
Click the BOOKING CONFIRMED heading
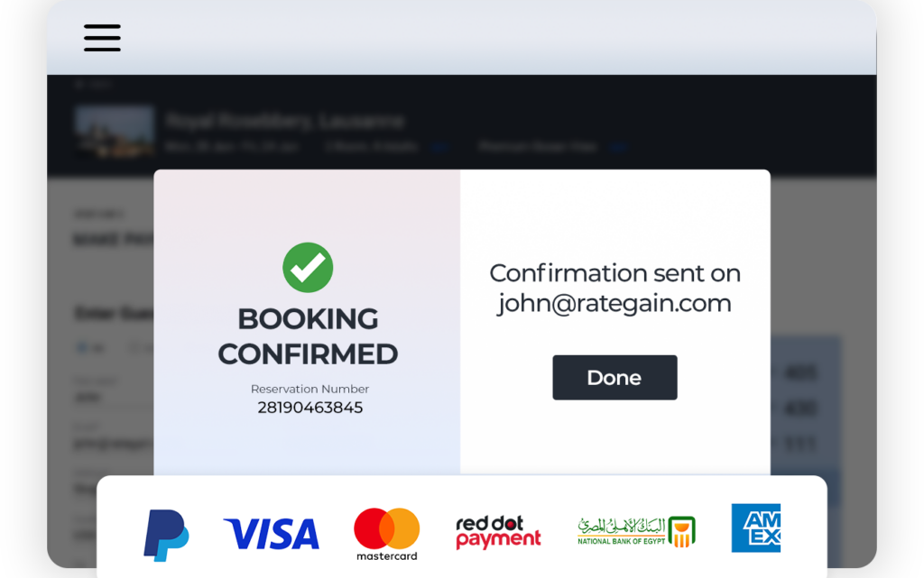coord(308,336)
